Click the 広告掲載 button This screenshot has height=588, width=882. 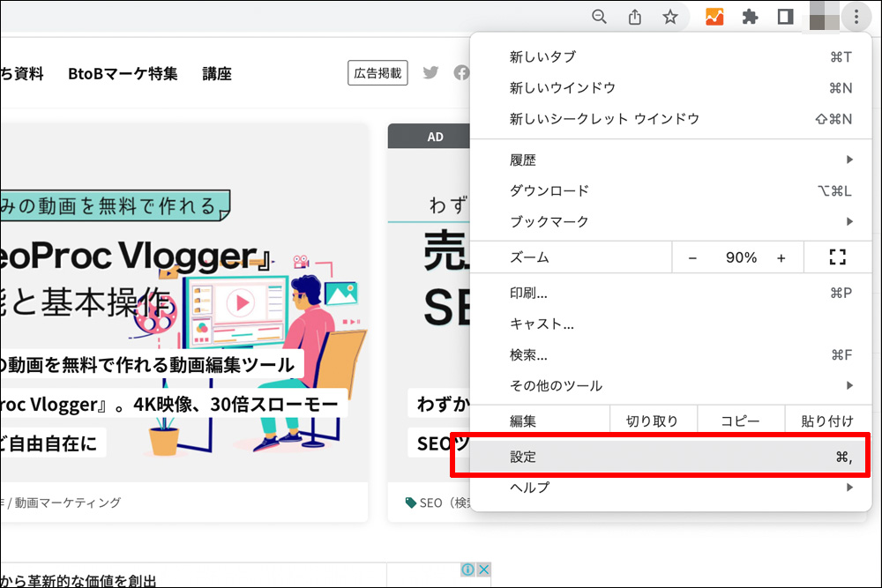[377, 73]
